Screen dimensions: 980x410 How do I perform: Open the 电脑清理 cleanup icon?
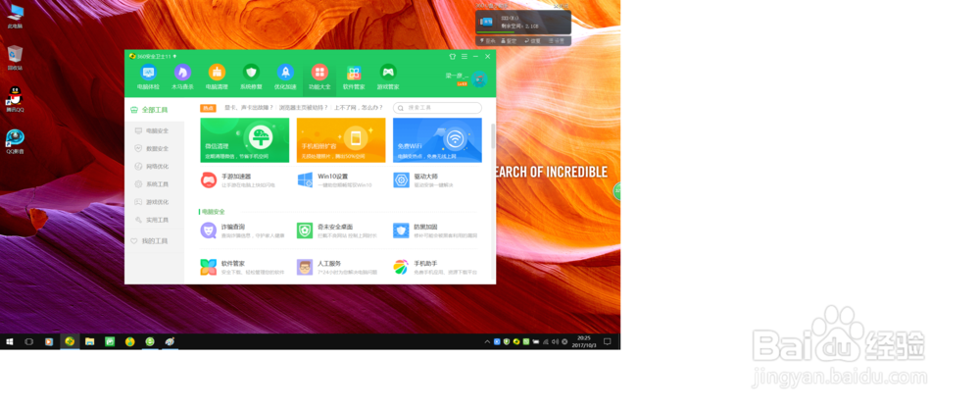pyautogui.click(x=217, y=72)
